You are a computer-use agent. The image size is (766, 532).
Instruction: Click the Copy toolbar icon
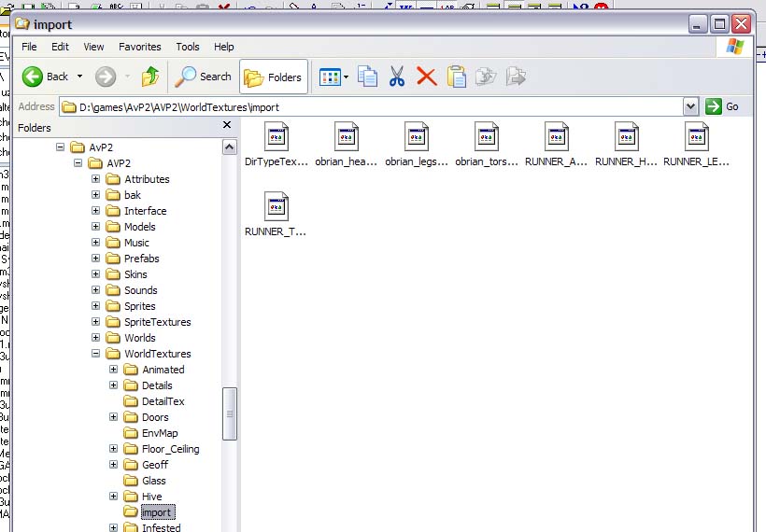coord(367,77)
